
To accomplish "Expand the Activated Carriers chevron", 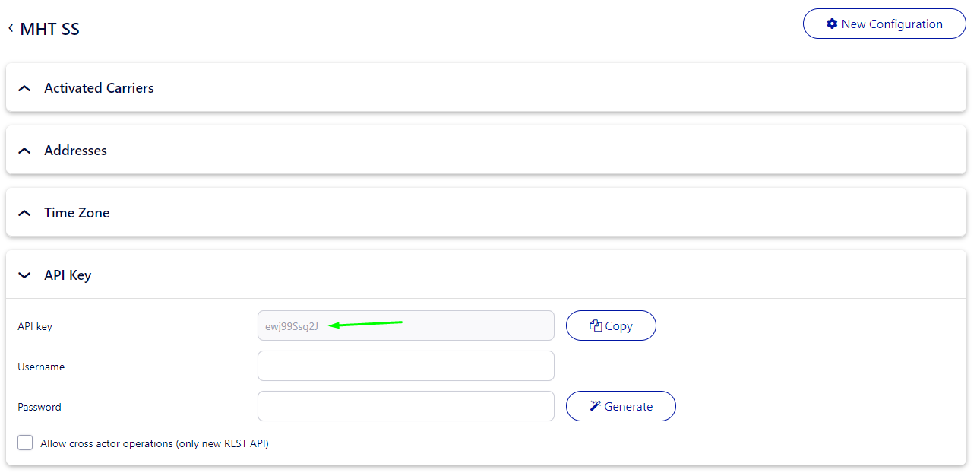I will pos(24,88).
